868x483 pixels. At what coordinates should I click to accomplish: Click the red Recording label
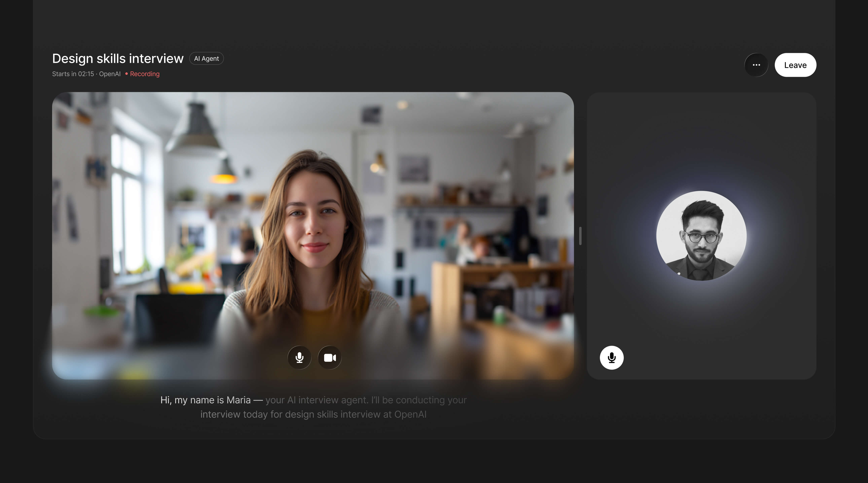pos(145,74)
